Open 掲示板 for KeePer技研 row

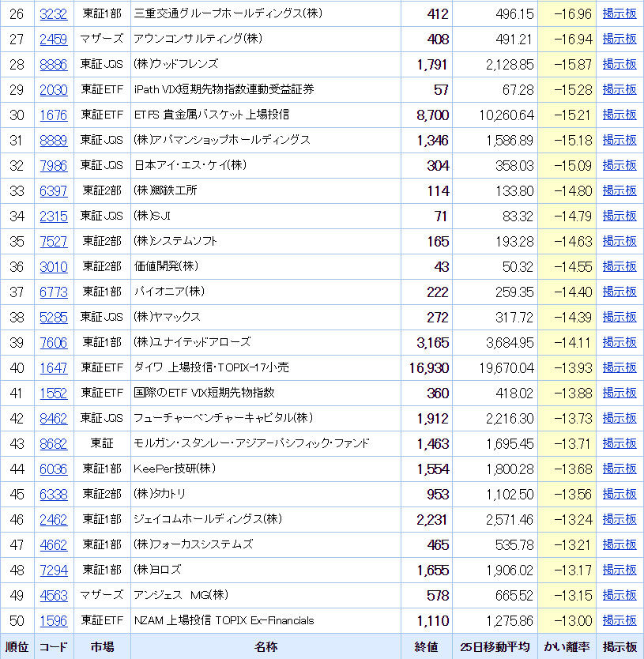620,469
